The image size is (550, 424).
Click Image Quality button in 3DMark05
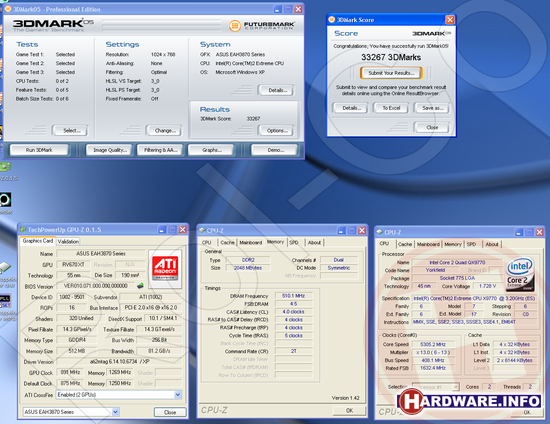(109, 150)
